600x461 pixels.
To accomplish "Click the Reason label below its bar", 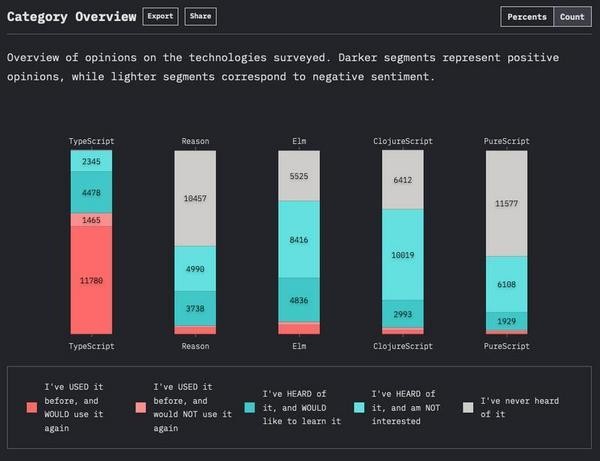I will 195,346.
